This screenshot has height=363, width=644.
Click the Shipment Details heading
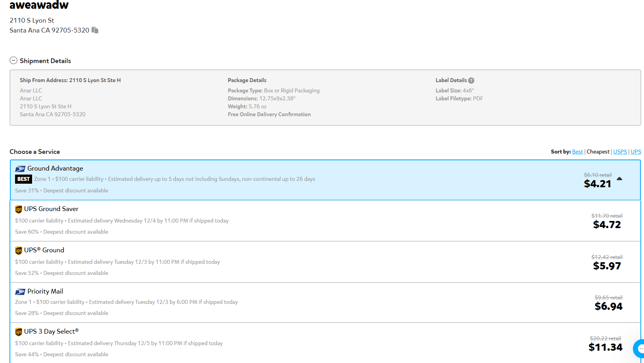45,61
